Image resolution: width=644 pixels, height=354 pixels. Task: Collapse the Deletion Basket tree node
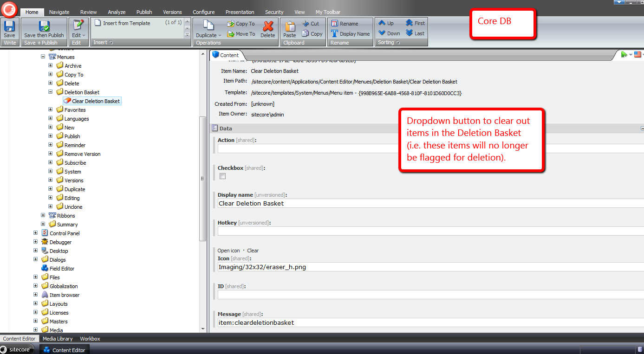[51, 92]
